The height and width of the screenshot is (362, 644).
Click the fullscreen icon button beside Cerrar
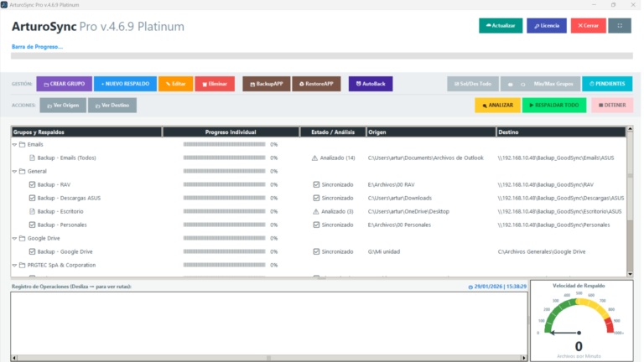click(x=620, y=26)
